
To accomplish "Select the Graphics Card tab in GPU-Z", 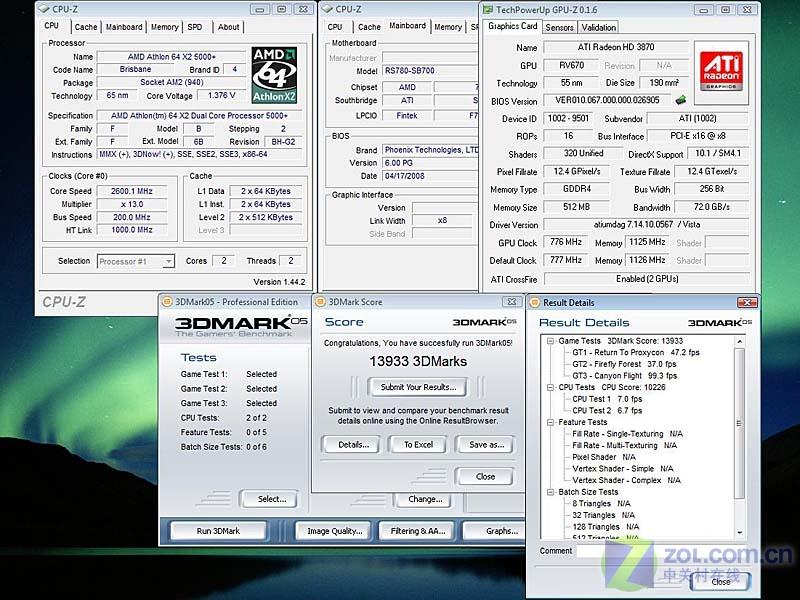I will pyautogui.click(x=512, y=26).
